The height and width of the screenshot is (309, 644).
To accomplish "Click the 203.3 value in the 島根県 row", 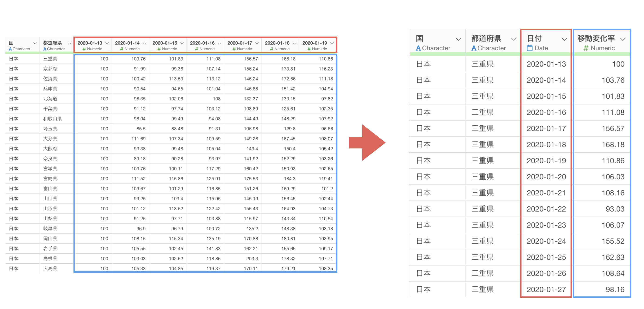I will point(252,259).
